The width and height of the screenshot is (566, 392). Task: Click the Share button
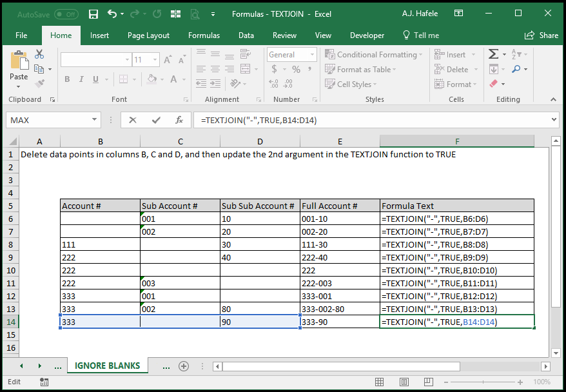[x=542, y=35]
